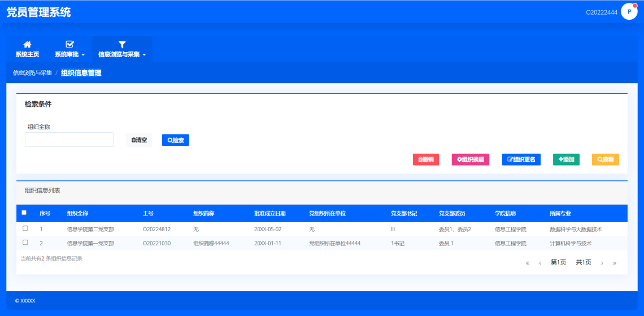
Task: Click the 党员管理系统 title
Action: click(x=38, y=12)
